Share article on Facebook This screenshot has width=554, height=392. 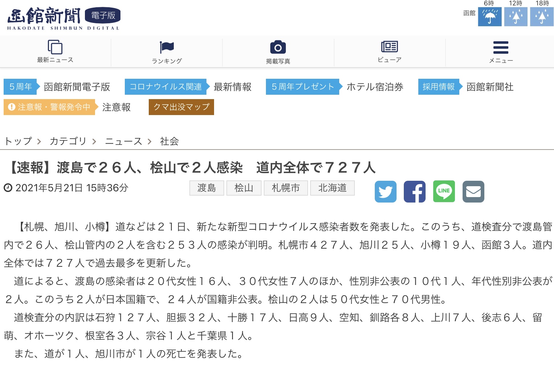415,192
